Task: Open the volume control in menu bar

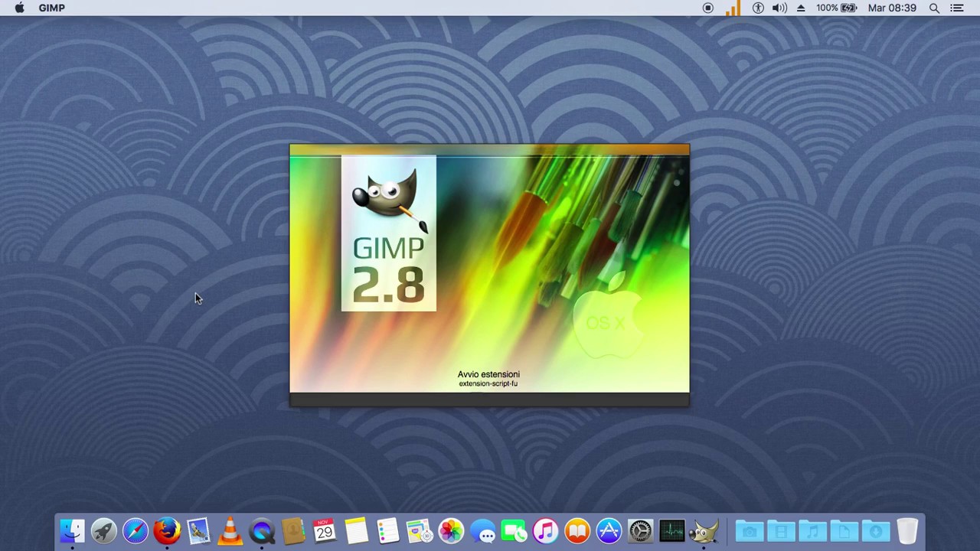Action: coord(779,8)
